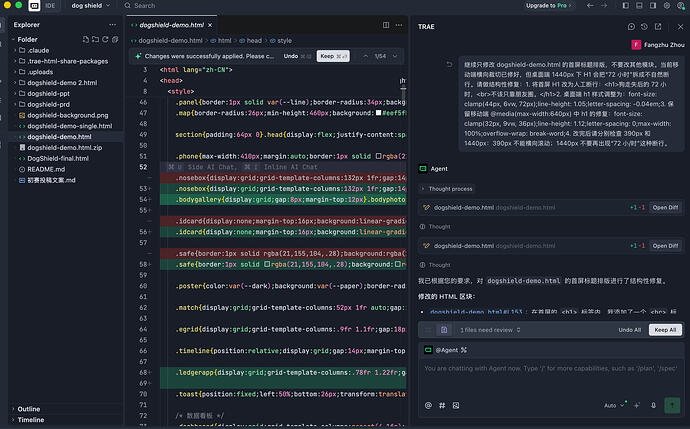Split the editor view

coord(386,25)
